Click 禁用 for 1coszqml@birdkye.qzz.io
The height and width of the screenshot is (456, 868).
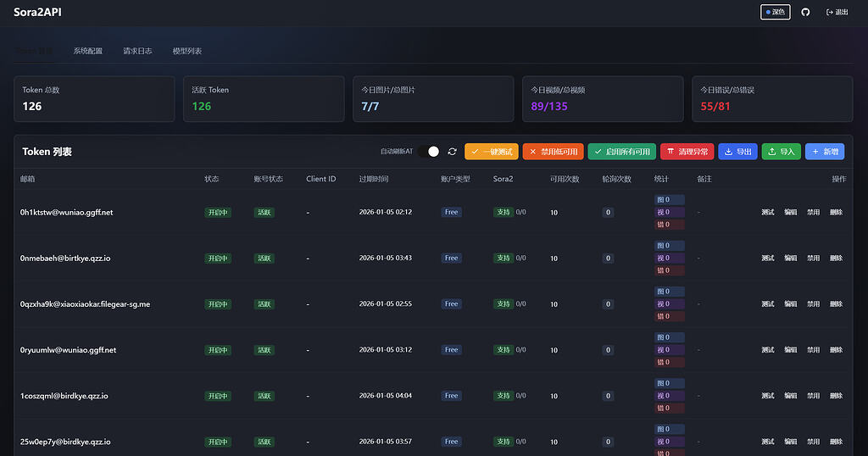[813, 396]
